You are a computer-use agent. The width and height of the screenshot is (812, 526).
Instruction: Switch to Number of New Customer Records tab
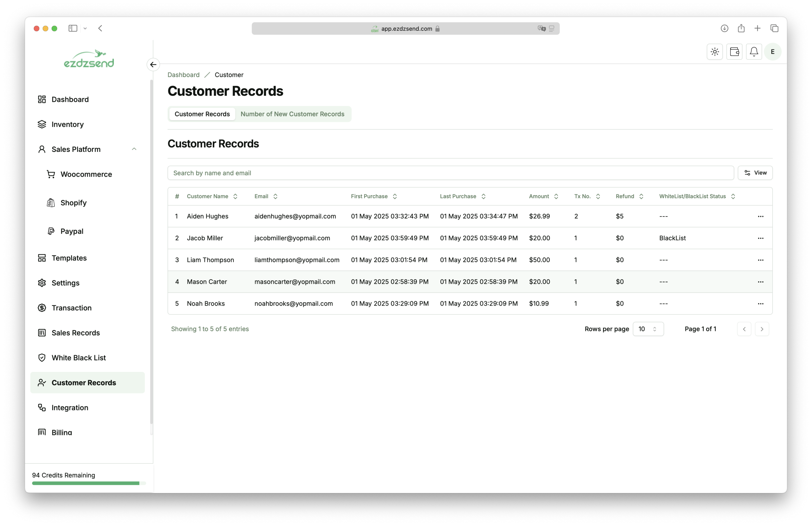(292, 114)
